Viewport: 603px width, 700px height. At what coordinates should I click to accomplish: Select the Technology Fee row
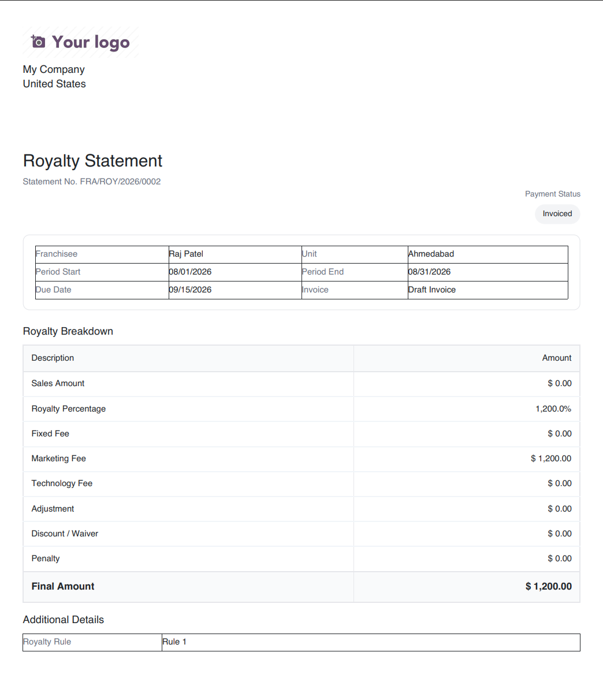(x=301, y=484)
